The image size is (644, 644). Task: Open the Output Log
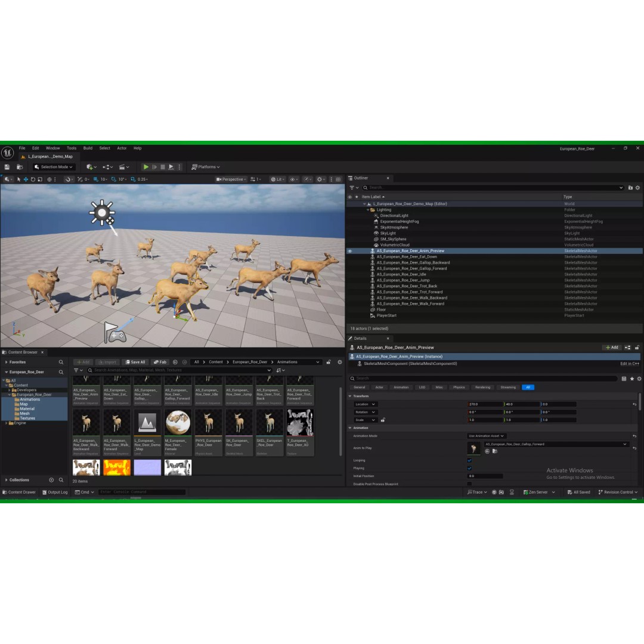pos(55,493)
